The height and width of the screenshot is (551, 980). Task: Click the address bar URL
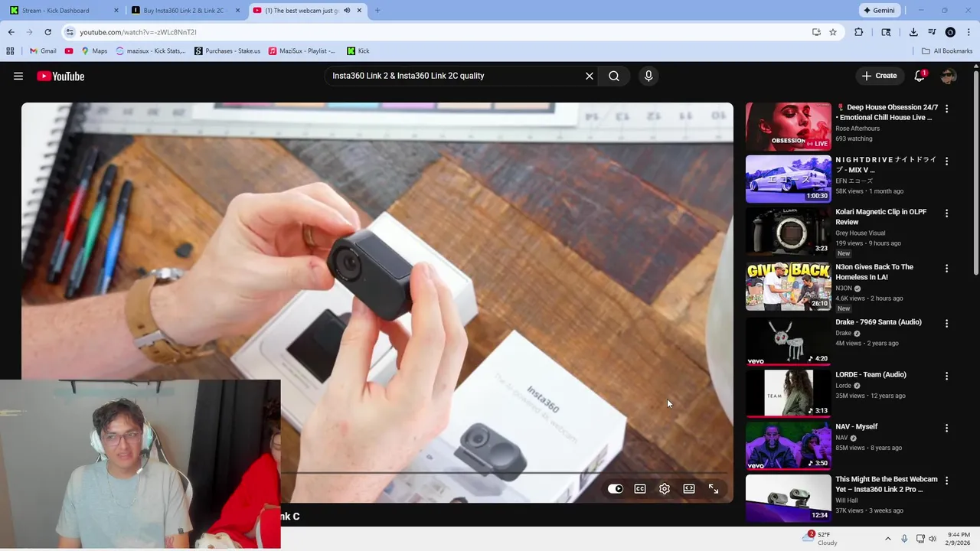tap(138, 32)
